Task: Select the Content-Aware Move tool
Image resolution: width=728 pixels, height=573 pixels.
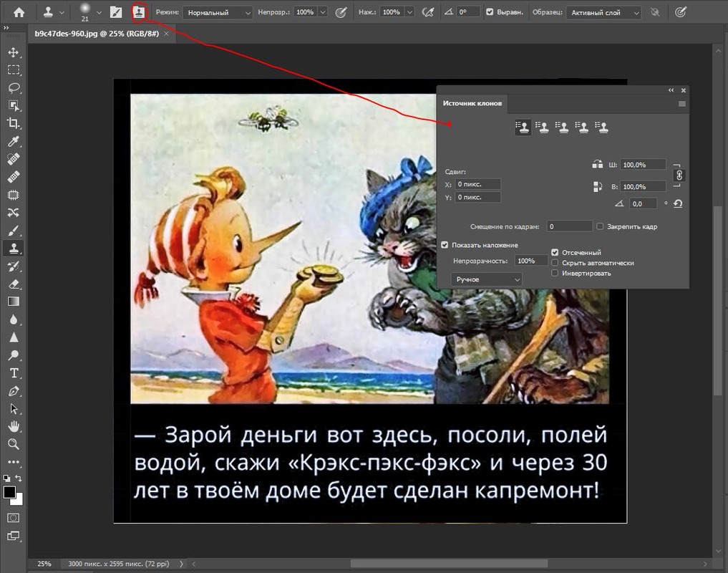Action: [14, 213]
